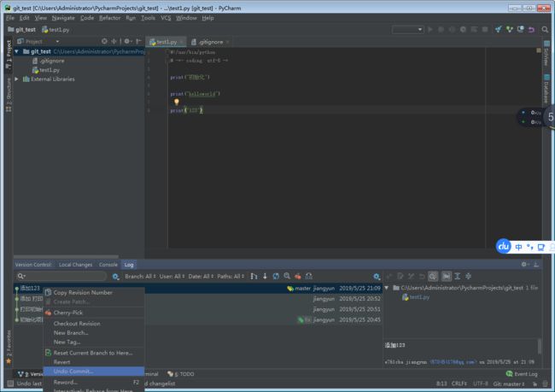
Task: Click the Log search filter field
Action: [61, 276]
